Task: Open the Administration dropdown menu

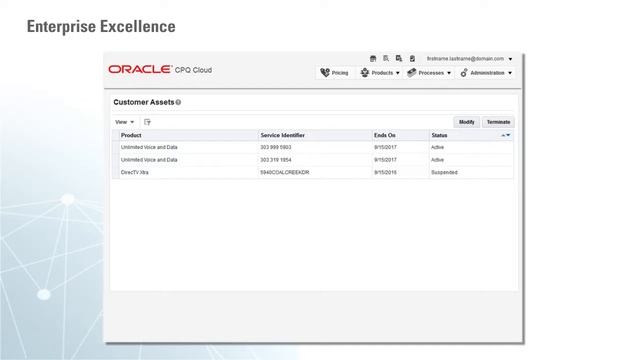Action: [x=486, y=73]
